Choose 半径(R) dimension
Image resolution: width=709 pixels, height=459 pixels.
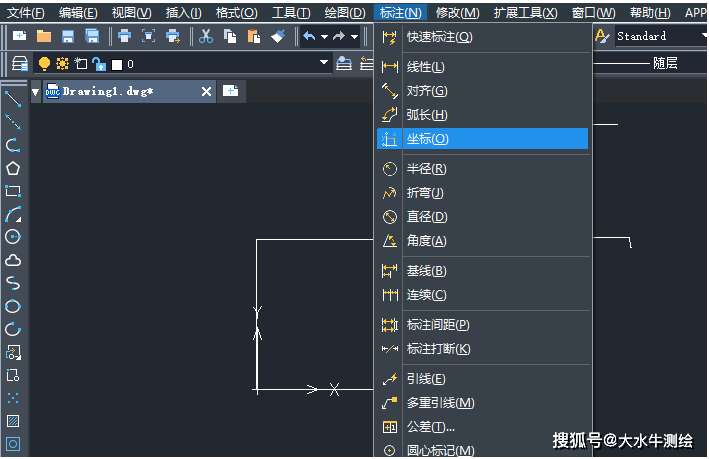pos(483,169)
